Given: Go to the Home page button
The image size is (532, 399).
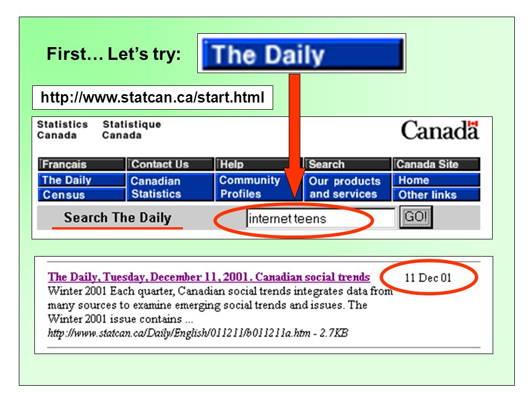Looking at the screenshot, I should 436,180.
